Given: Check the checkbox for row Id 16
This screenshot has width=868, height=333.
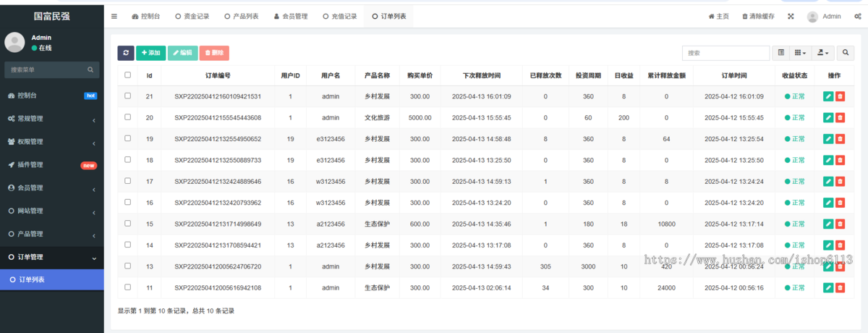Looking at the screenshot, I should pos(128,203).
